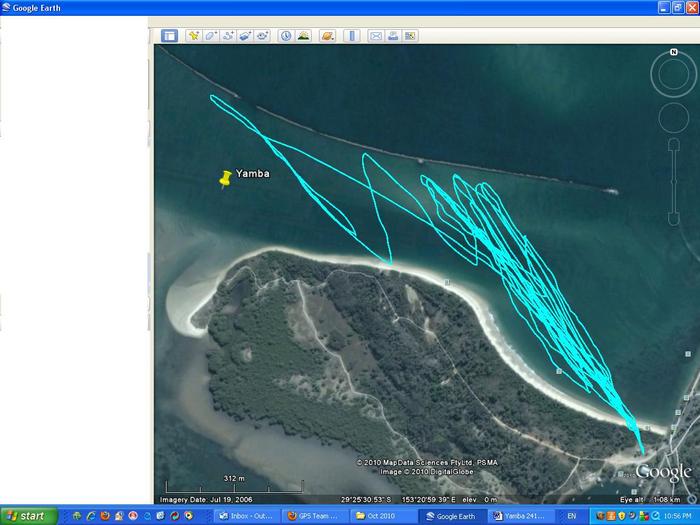The width and height of the screenshot is (700, 525).
Task: Click the Email envelope icon
Action: 376,35
